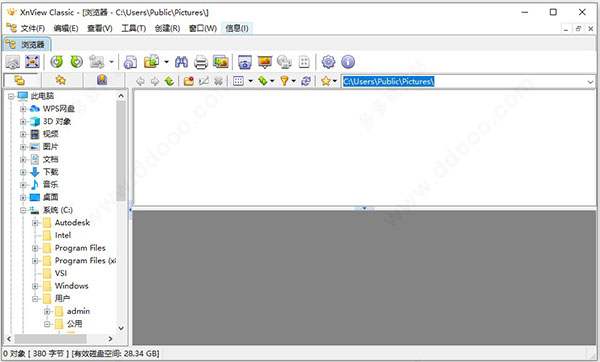Switch to the 浏览器 tab
600x362 pixels.
tap(27, 44)
